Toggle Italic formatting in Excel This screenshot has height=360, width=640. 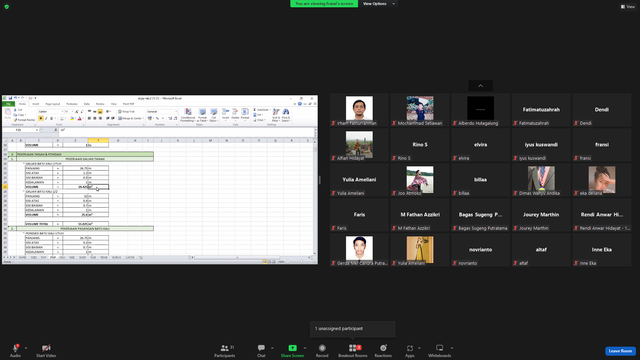tap(46, 118)
